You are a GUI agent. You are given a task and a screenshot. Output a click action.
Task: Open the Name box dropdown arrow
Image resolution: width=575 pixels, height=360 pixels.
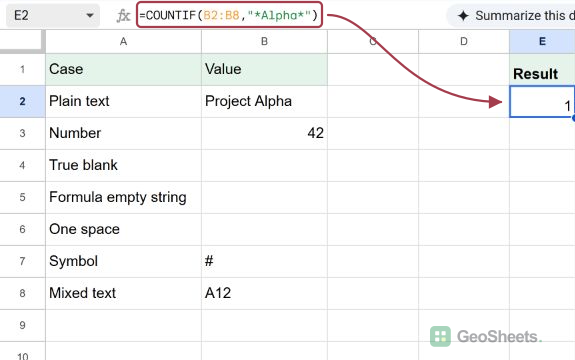(89, 16)
